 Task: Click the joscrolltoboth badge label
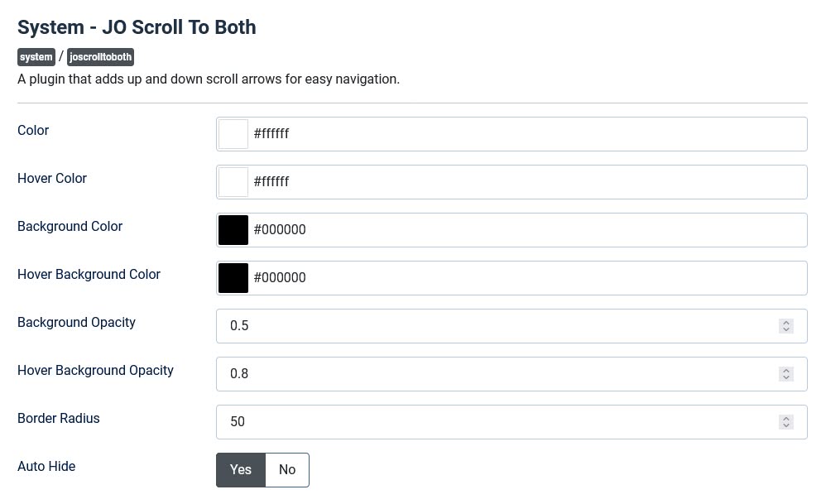[x=100, y=57]
